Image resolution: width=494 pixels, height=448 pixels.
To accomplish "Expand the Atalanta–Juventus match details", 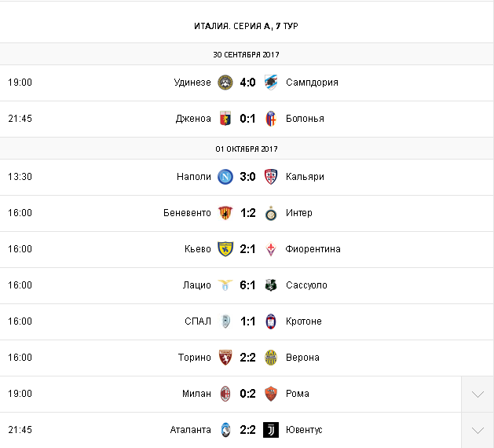I will pyautogui.click(x=478, y=431).
